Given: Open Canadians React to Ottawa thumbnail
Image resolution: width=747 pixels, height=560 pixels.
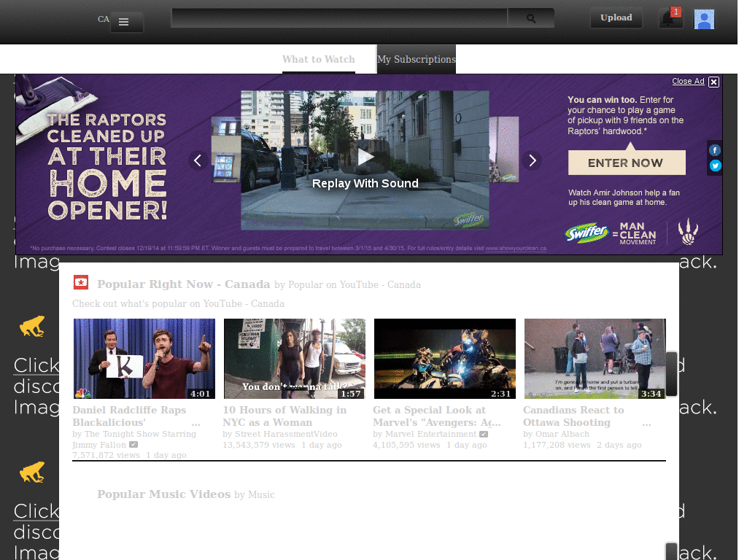Looking at the screenshot, I should (x=595, y=359).
